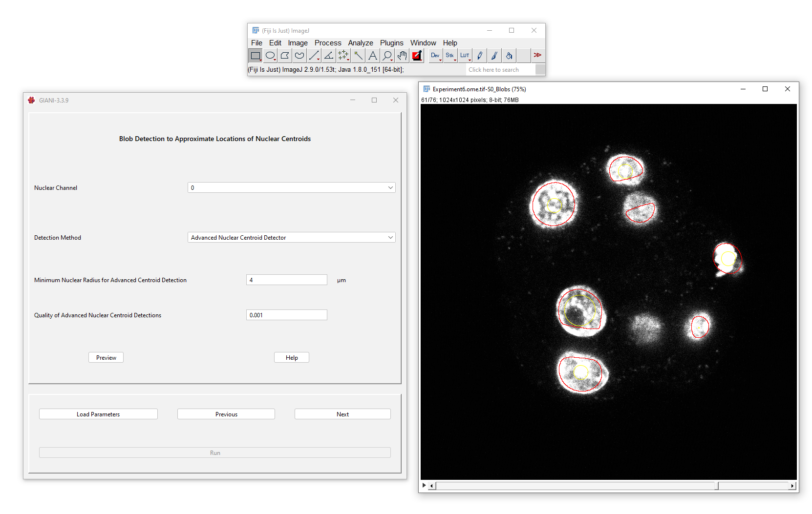Image resolution: width=812 pixels, height=514 pixels.
Task: Select the Rectangle selection tool
Action: click(x=256, y=56)
